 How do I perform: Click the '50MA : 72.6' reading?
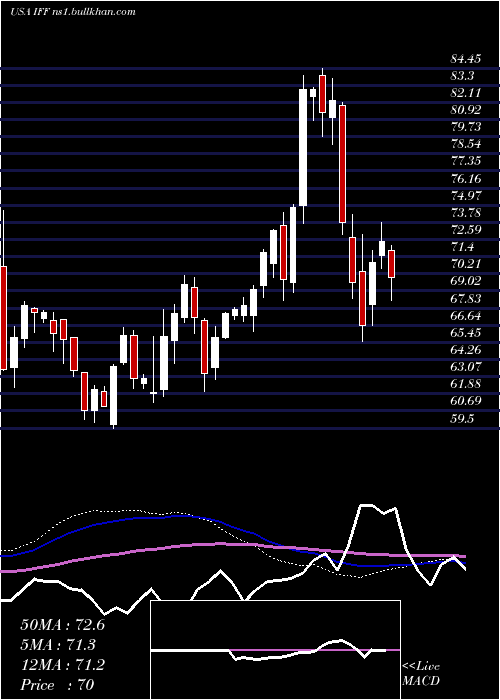pos(62,625)
